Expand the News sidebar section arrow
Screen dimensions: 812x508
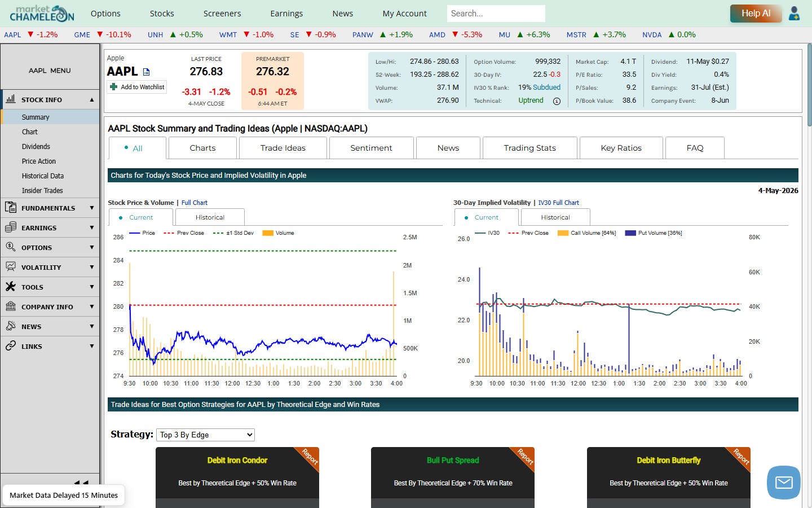tap(92, 326)
